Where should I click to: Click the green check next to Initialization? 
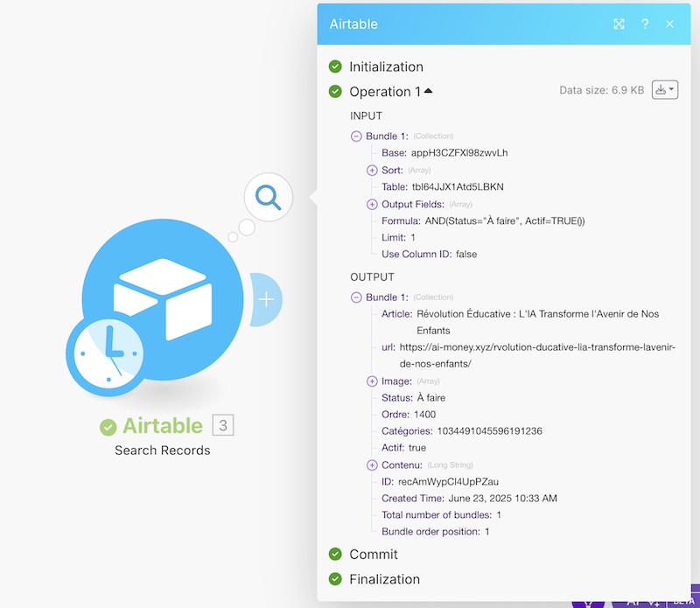pos(335,66)
